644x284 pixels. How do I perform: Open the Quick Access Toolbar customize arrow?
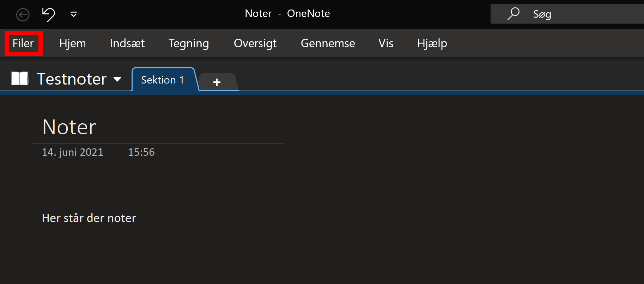tap(73, 14)
